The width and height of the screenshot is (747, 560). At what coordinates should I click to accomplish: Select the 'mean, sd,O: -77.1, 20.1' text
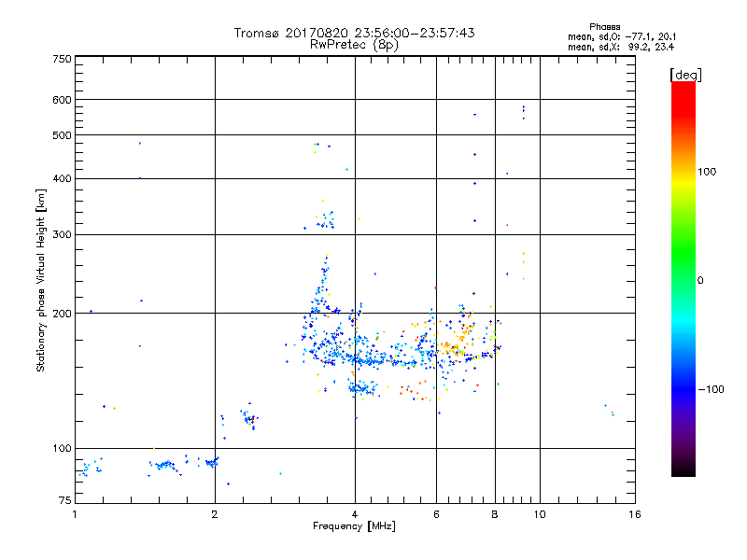[622, 36]
